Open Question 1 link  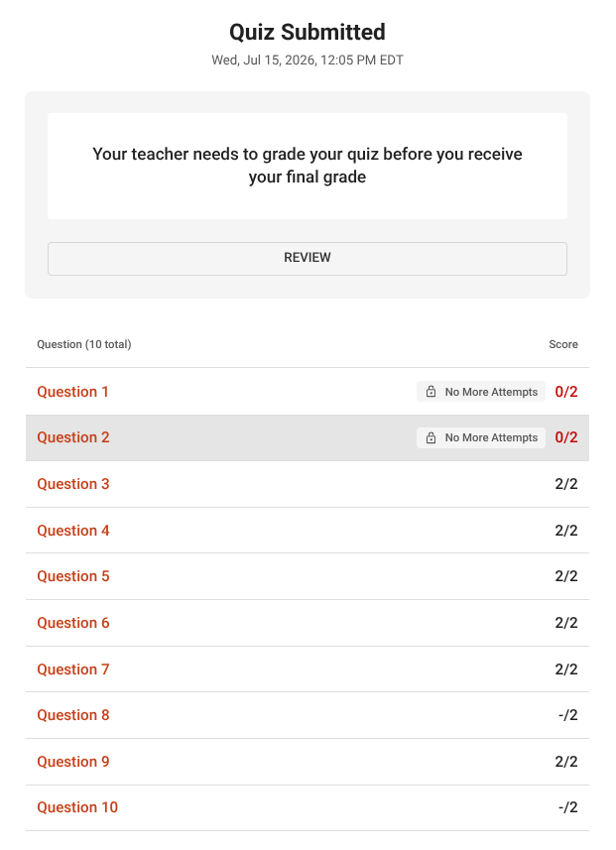pos(72,392)
